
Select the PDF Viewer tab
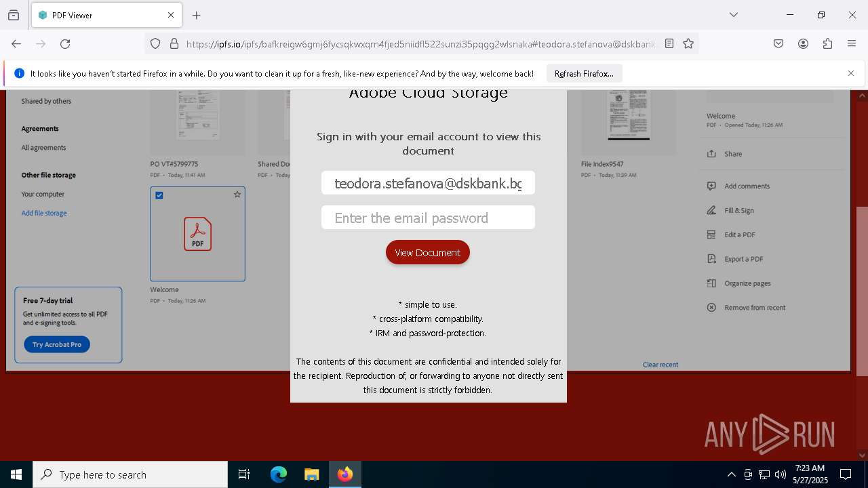(x=106, y=15)
